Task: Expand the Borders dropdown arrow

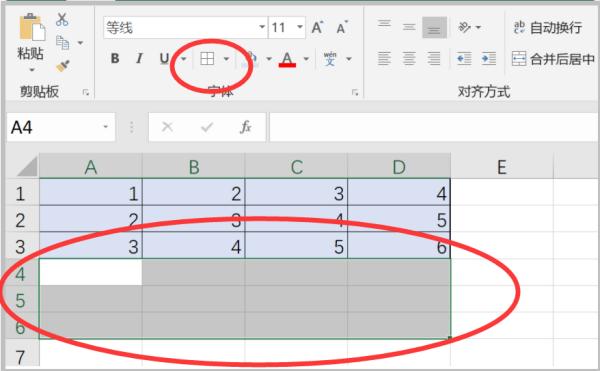Action: click(226, 59)
